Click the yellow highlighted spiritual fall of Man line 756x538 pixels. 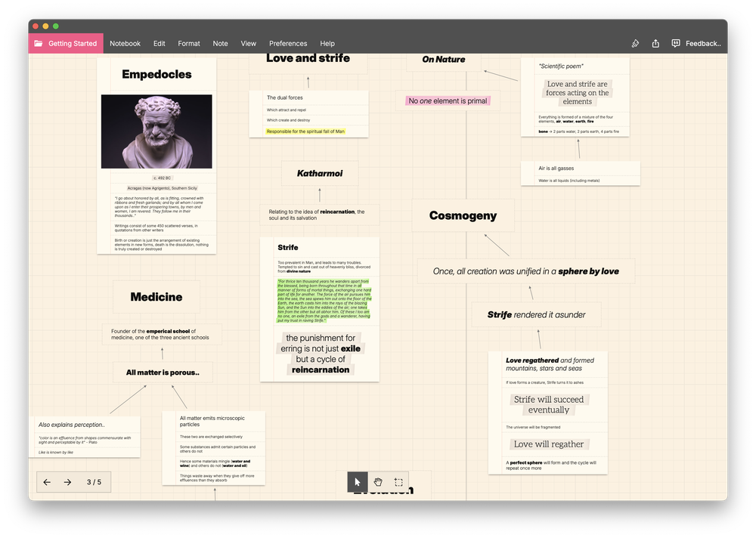coord(305,131)
